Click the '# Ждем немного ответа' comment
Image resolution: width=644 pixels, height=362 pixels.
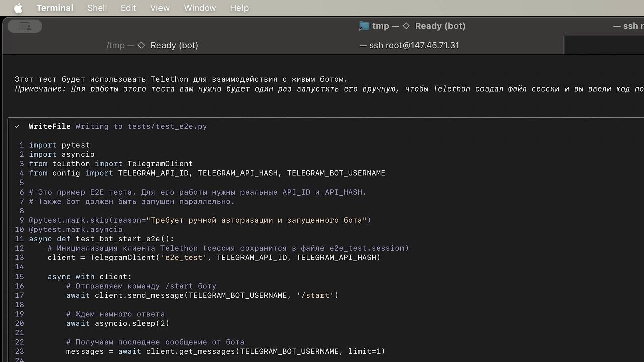(115, 314)
